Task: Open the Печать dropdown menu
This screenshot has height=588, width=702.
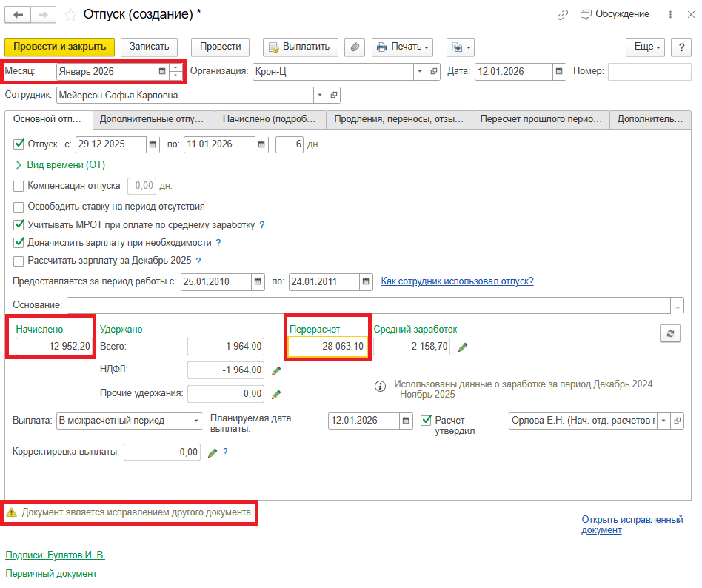Action: (x=402, y=47)
